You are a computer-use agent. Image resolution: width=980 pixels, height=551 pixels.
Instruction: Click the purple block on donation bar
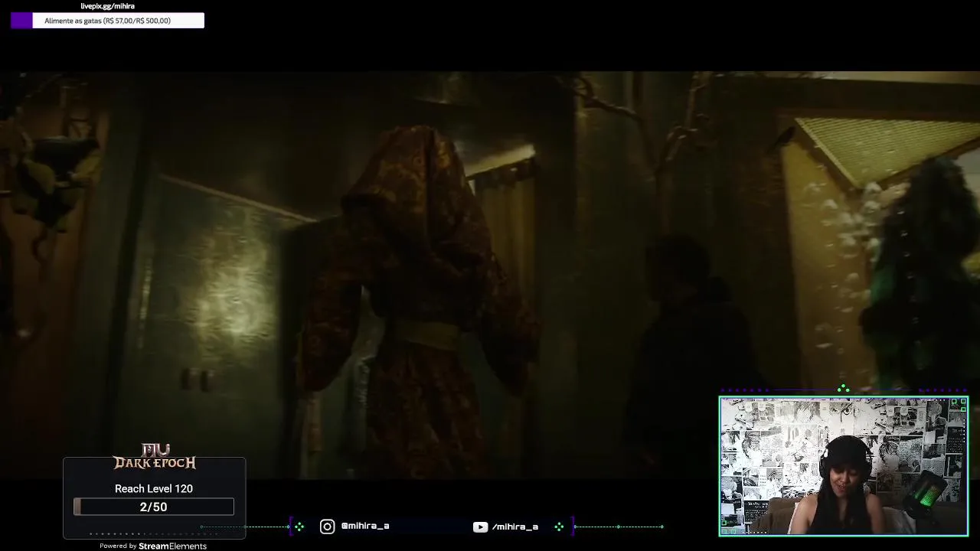pyautogui.click(x=21, y=21)
